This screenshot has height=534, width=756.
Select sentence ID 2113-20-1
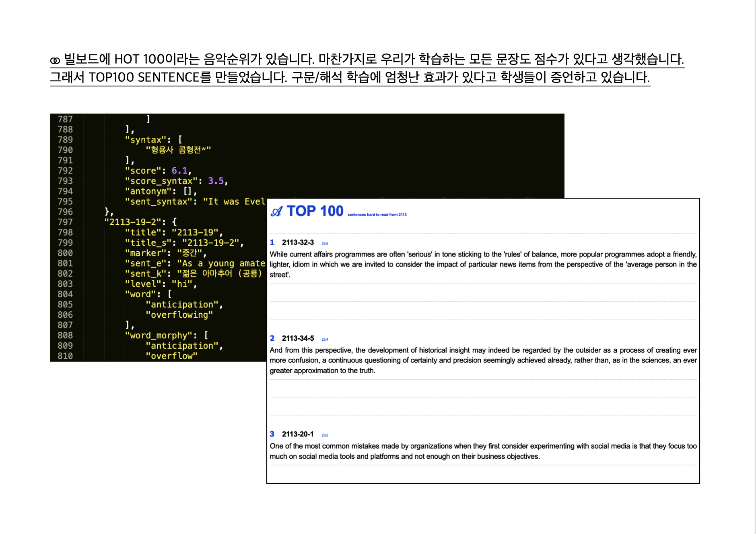click(x=297, y=434)
